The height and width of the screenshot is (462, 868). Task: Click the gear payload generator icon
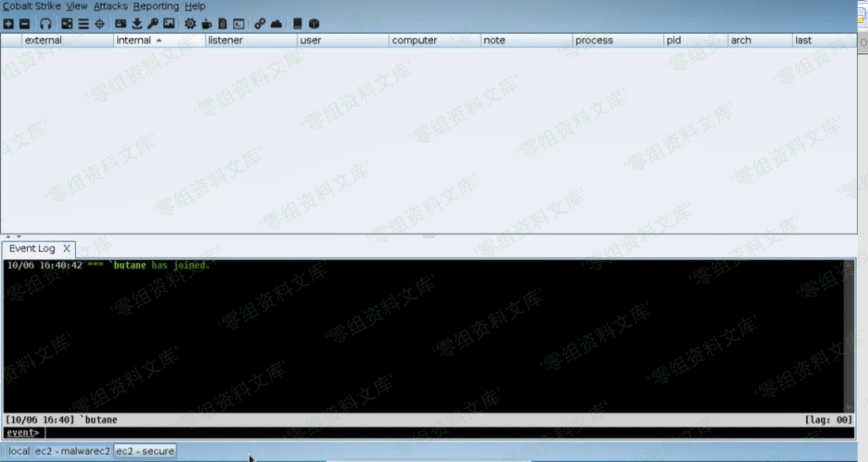point(191,24)
